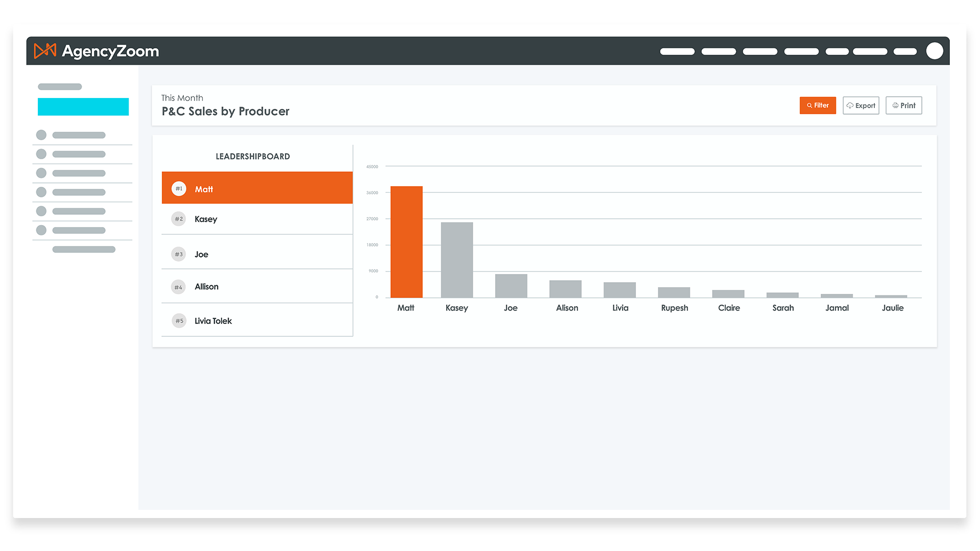Click the Print button
The width and height of the screenshot is (980, 551).
(903, 105)
